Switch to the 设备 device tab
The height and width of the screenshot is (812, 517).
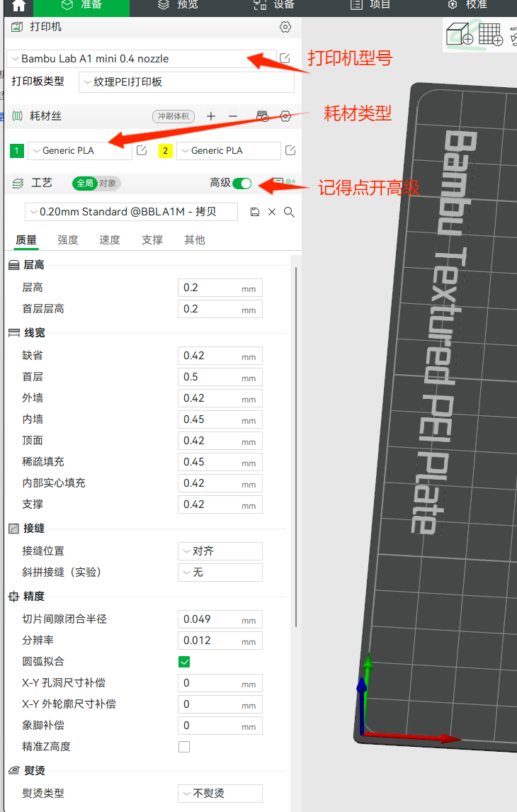274,5
